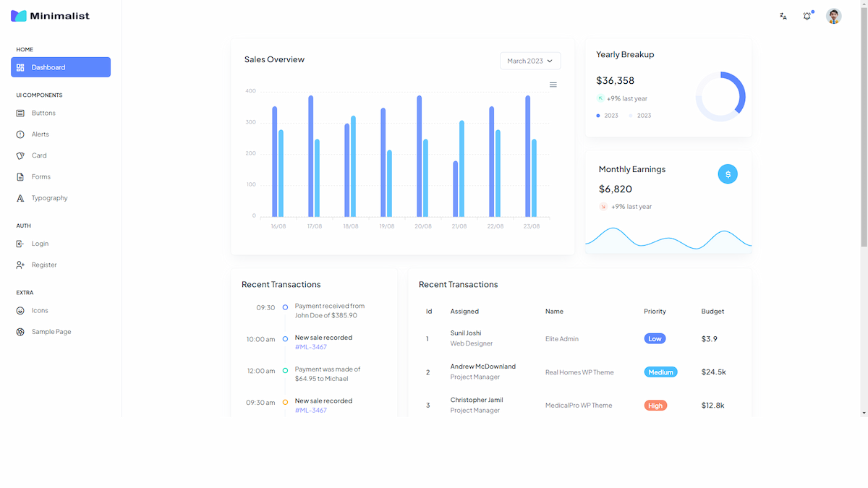Select Sunil Joshi in table
The image size is (868, 488).
pos(467,333)
